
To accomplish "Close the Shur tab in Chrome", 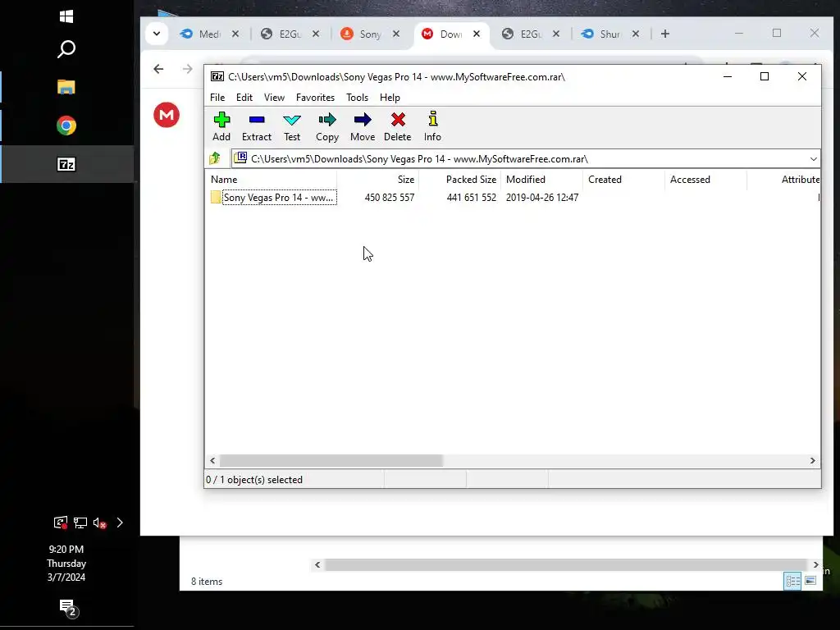I will tap(636, 34).
